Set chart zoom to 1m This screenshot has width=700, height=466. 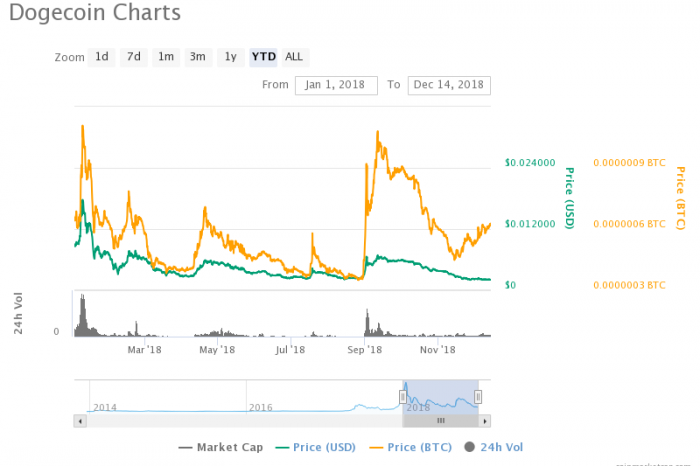point(166,57)
